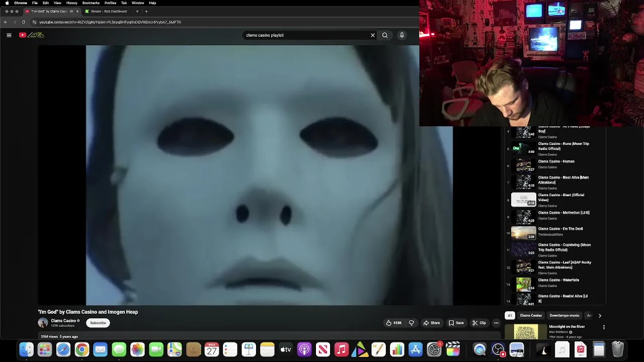Viewport: 644px width, 362px height.
Task: Play Blast (Official Video) from playlist
Action: pos(556,200)
